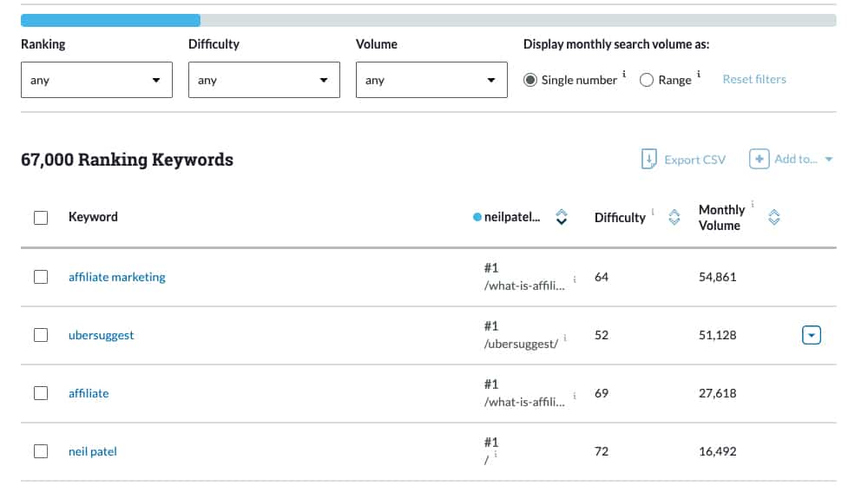Click the info icon next to Single number
The width and height of the screenshot is (868, 486).
[624, 74]
